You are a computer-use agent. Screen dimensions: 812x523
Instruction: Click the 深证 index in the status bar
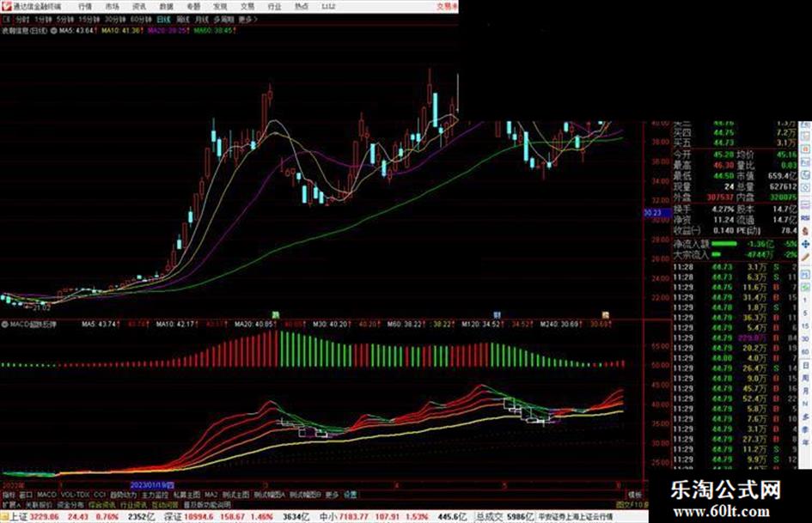173,517
